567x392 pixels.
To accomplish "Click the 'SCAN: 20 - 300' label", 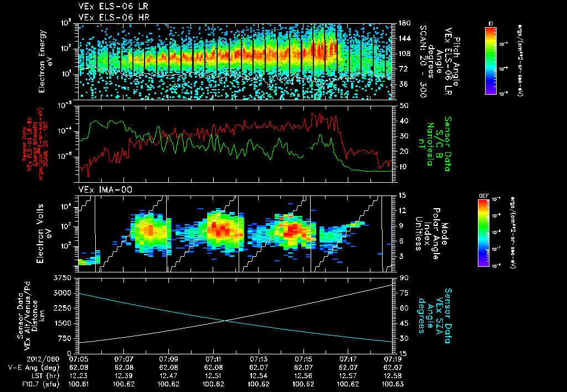I will click(x=422, y=61).
